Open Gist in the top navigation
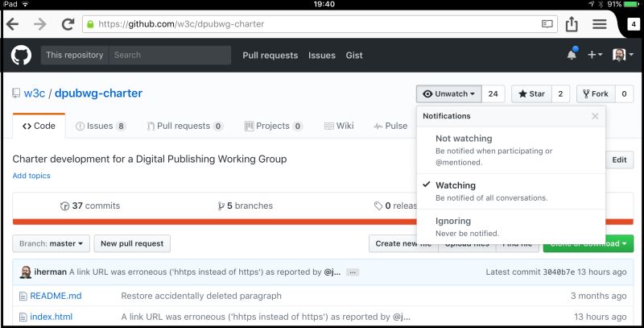The image size is (644, 328). tap(354, 55)
